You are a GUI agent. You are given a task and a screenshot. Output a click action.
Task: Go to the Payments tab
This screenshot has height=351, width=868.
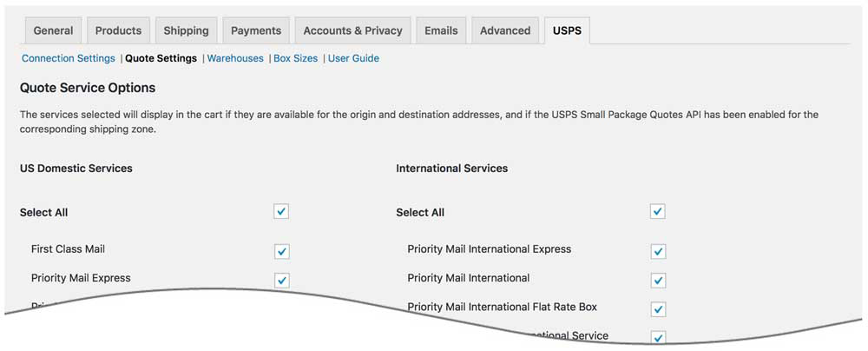click(x=256, y=30)
